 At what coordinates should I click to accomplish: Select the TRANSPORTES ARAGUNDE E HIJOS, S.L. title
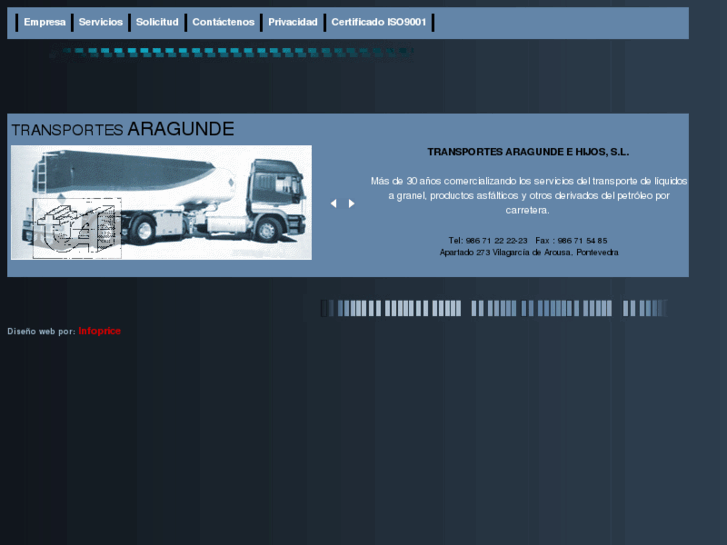528,152
